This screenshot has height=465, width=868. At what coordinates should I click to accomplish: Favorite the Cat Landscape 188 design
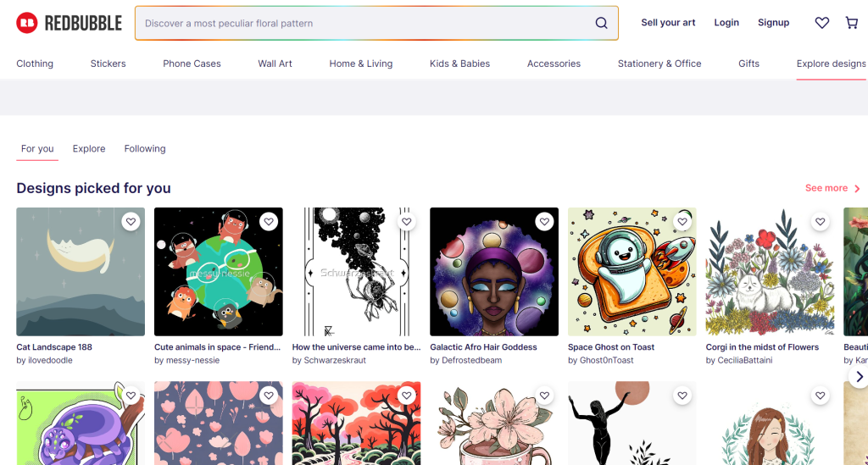click(x=131, y=222)
